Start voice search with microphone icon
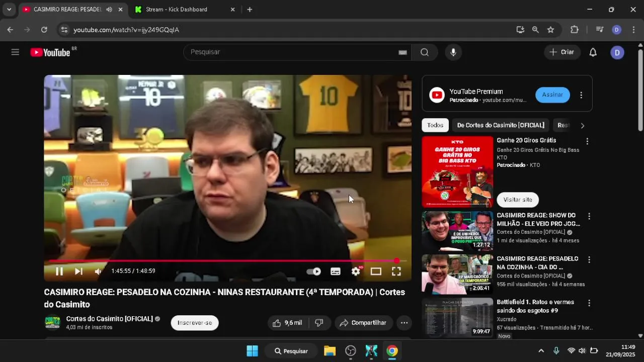Viewport: 644px width, 362px height. tap(453, 52)
